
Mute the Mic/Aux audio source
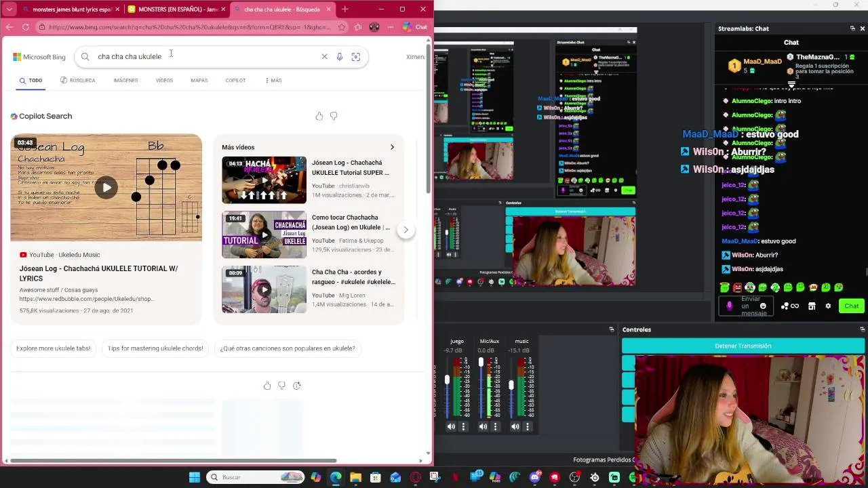coord(483,426)
